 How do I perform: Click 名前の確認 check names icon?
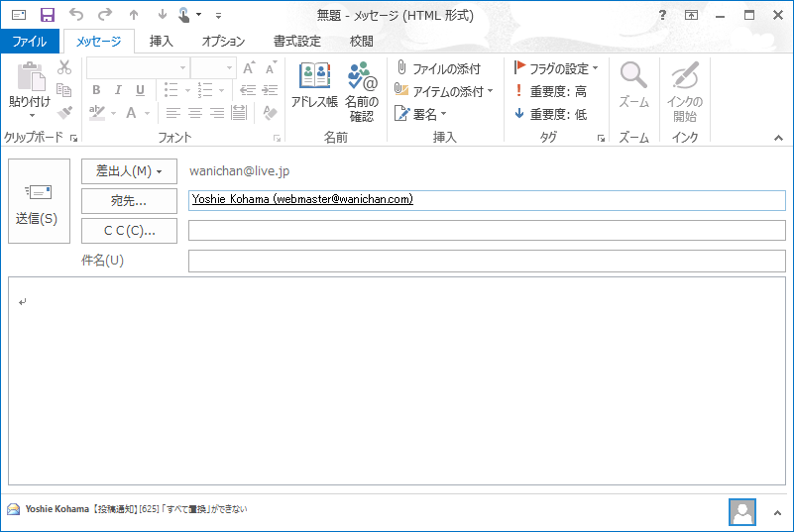[362, 91]
